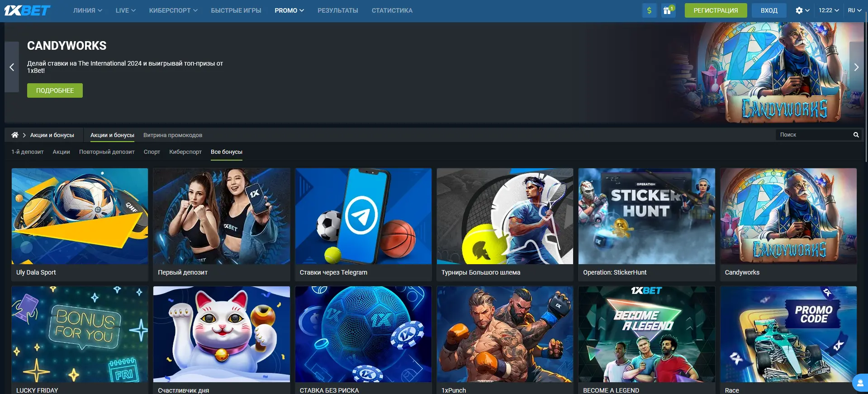
Task: Open the live chat support icon
Action: (860, 383)
